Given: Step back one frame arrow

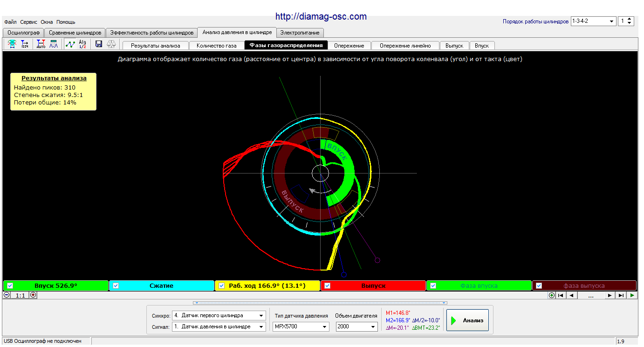Looking at the screenshot, I should [x=572, y=295].
